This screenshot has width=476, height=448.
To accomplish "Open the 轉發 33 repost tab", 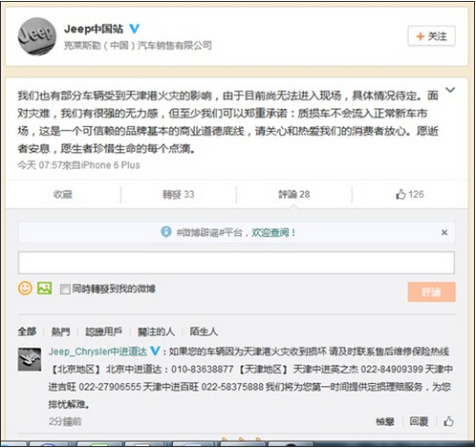I will (x=179, y=194).
